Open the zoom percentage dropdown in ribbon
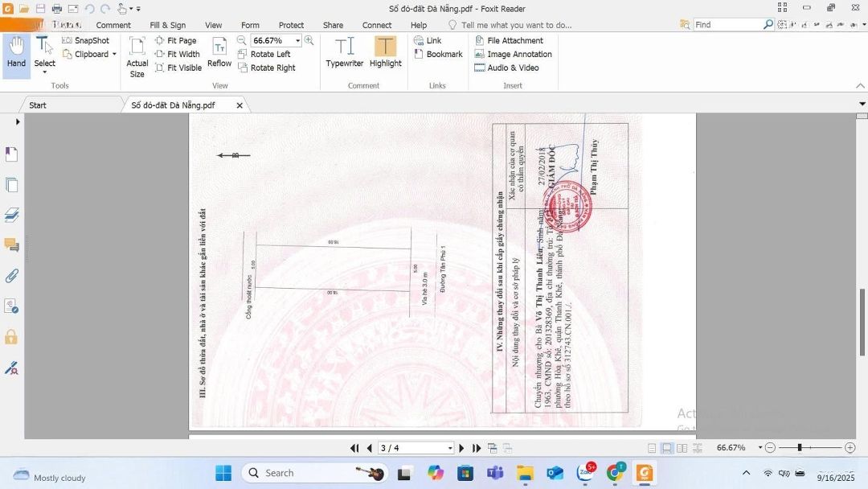Screen dimensions: 868x489 297,40
